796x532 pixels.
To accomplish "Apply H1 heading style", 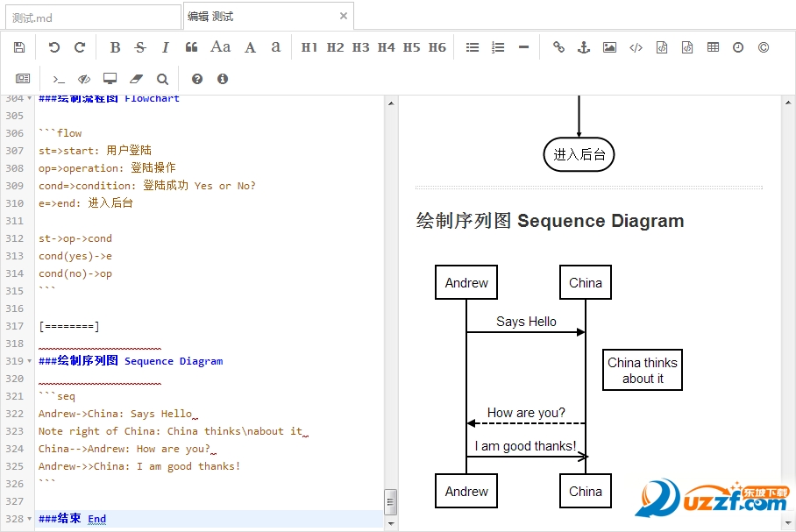I will [309, 47].
